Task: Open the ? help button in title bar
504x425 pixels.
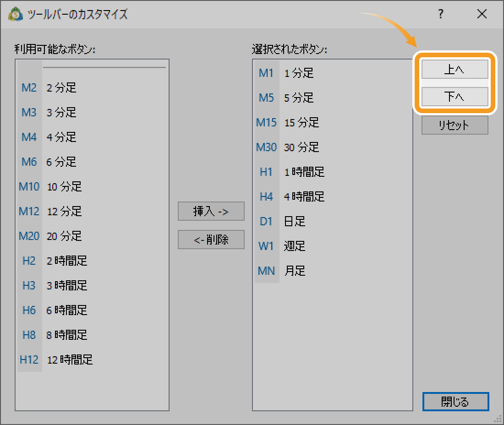Action: tap(441, 14)
